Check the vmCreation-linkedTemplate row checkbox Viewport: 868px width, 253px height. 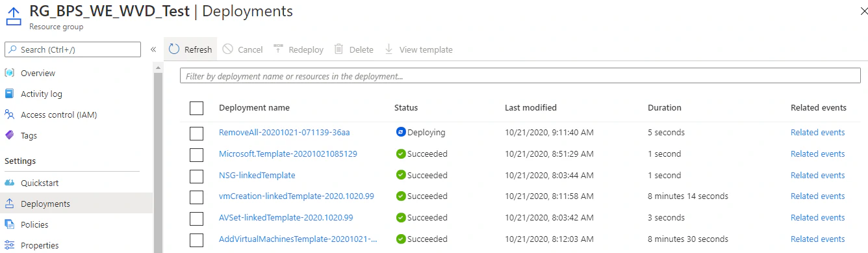click(197, 197)
